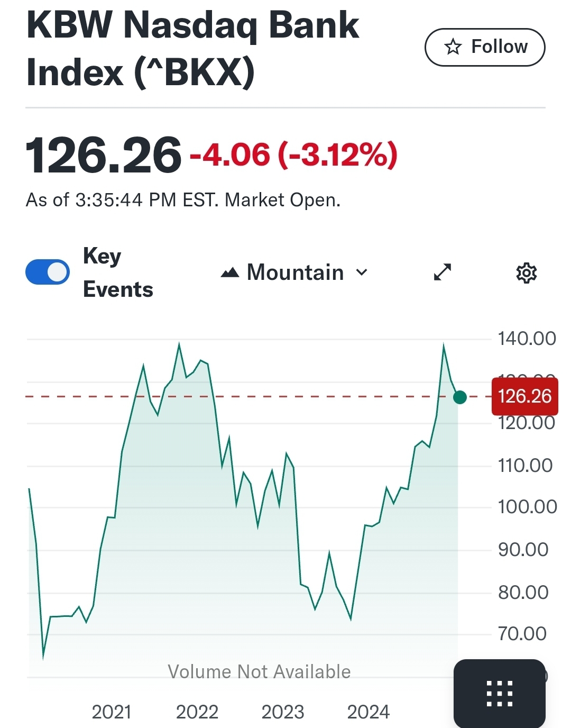Select the 2022 label on time axis
571x728 pixels.
pyautogui.click(x=197, y=712)
